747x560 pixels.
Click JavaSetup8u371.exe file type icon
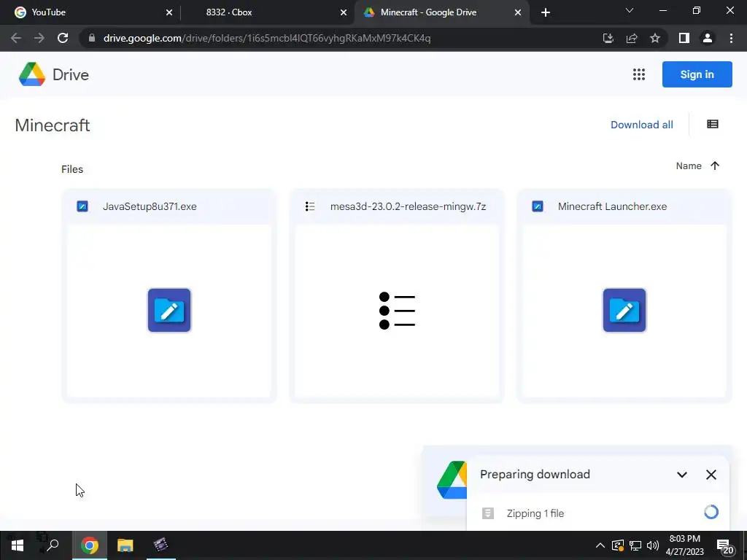point(82,206)
